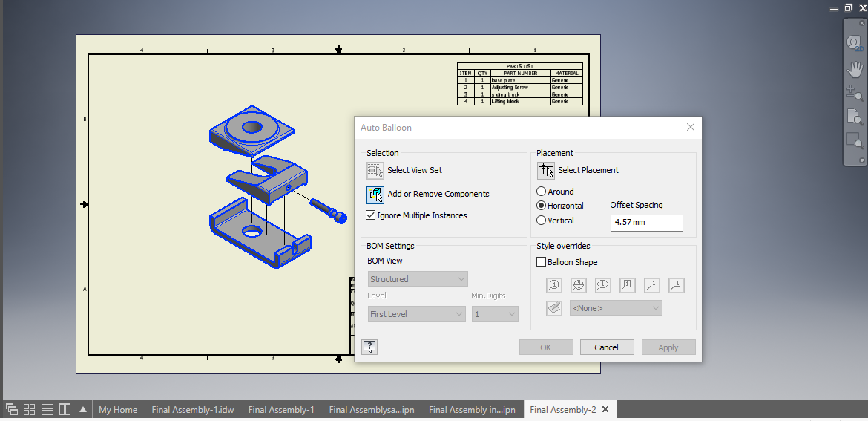Click the OK button
This screenshot has height=421, width=868.
pos(546,347)
